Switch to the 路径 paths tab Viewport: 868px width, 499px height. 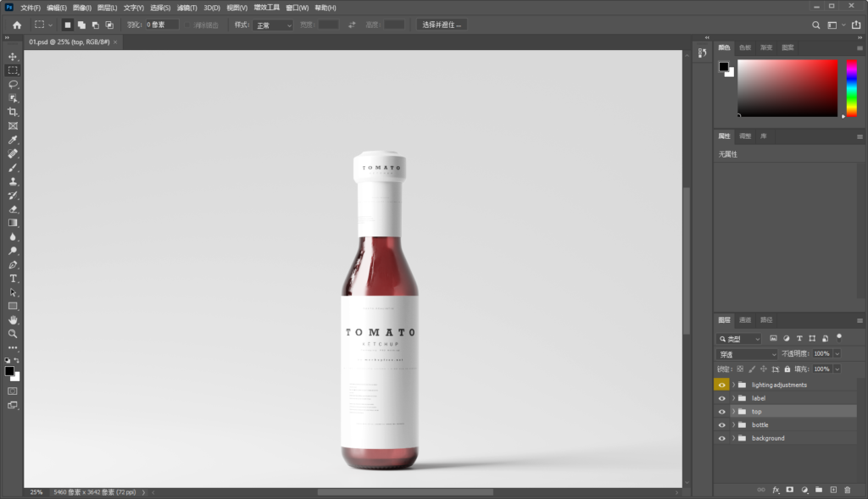766,319
